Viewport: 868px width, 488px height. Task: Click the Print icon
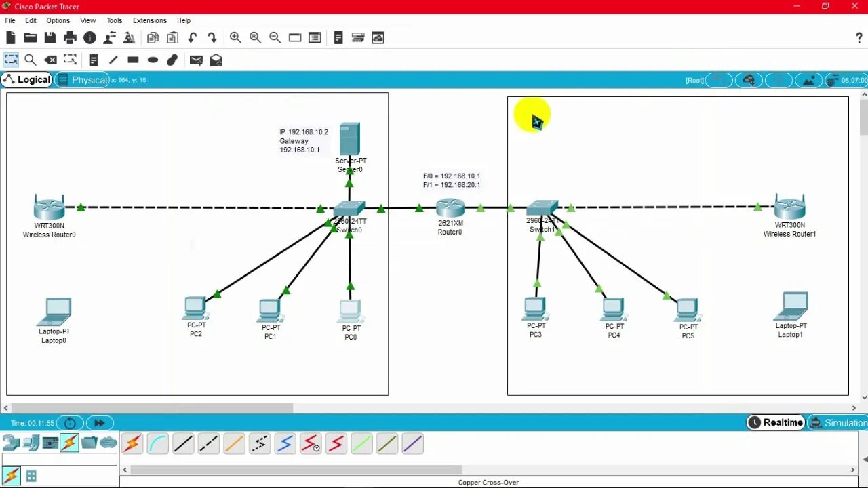coord(70,38)
